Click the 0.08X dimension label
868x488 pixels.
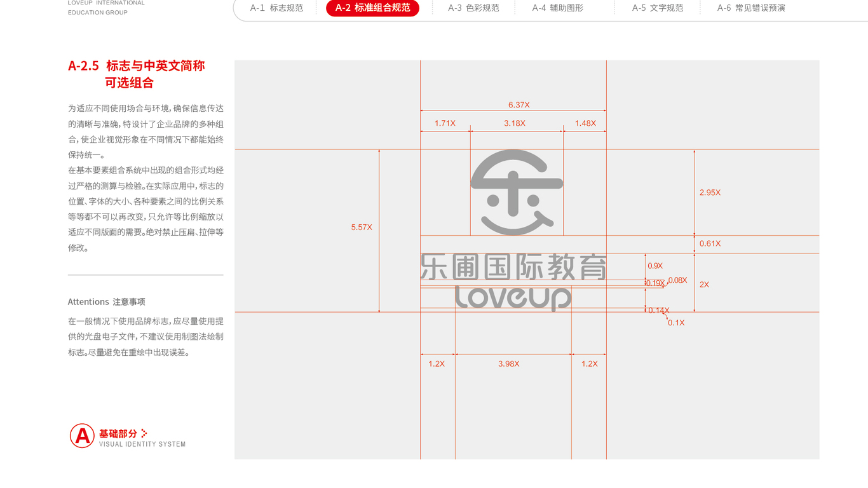[677, 280]
